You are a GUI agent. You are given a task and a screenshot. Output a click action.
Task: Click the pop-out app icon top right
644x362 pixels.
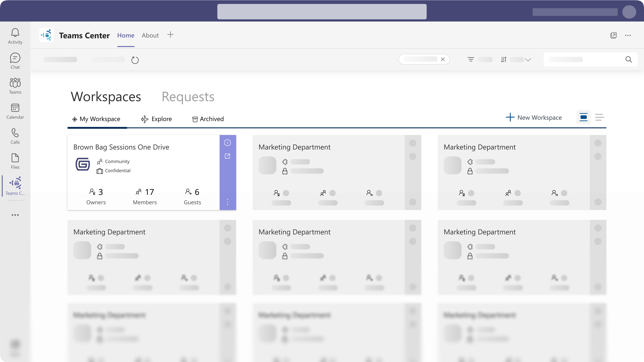[613, 35]
